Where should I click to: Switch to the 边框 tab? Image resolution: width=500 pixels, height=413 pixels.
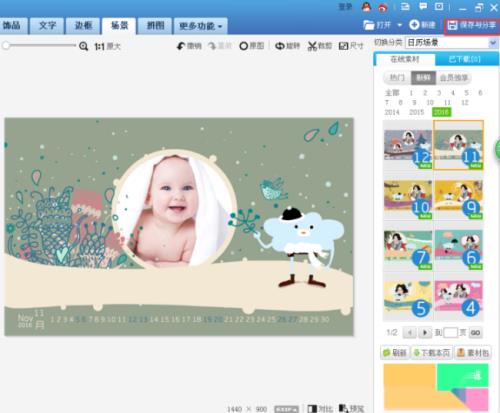tap(83, 26)
